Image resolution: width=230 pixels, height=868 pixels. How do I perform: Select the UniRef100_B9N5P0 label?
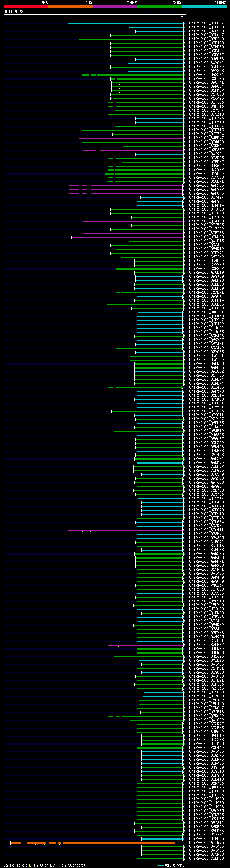(206, 392)
